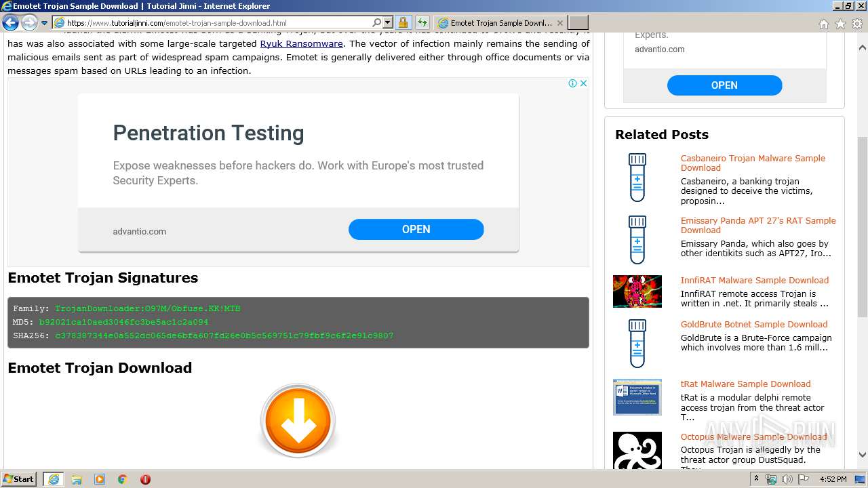Select the MD5 hash value
This screenshot has width=868, height=488.
point(123,322)
